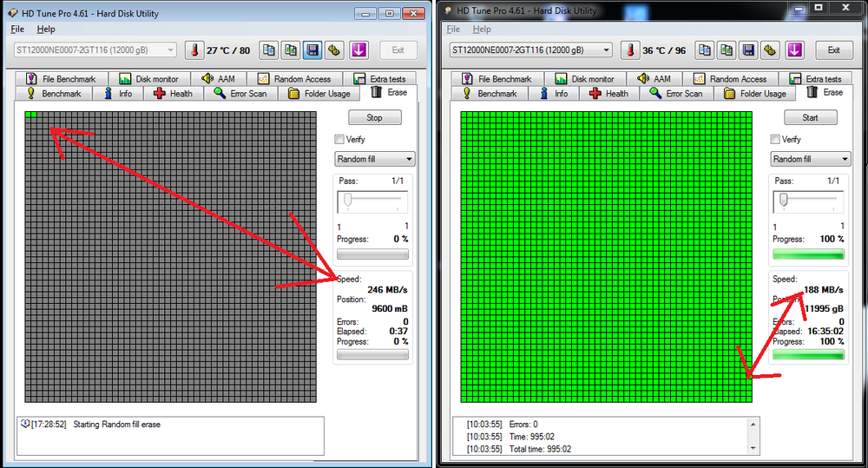The width and height of the screenshot is (868, 468).
Task: Switch to Benchmark tab in right window
Action: (490, 94)
